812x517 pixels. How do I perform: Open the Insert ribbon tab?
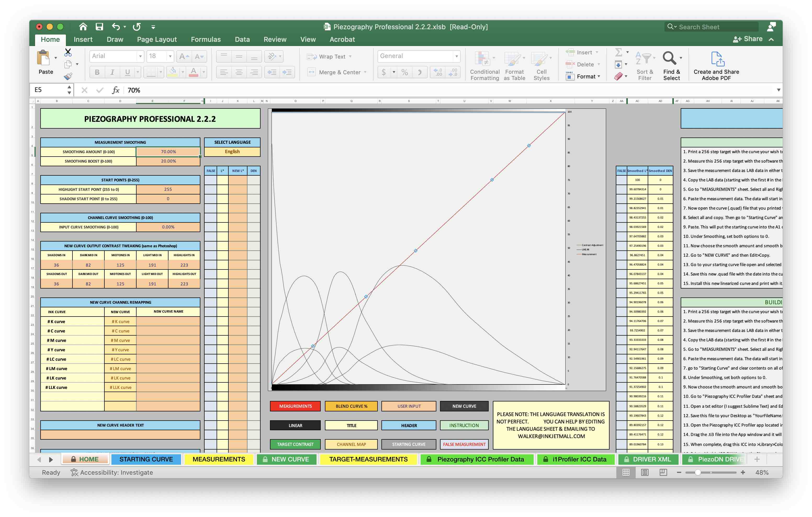(x=83, y=39)
